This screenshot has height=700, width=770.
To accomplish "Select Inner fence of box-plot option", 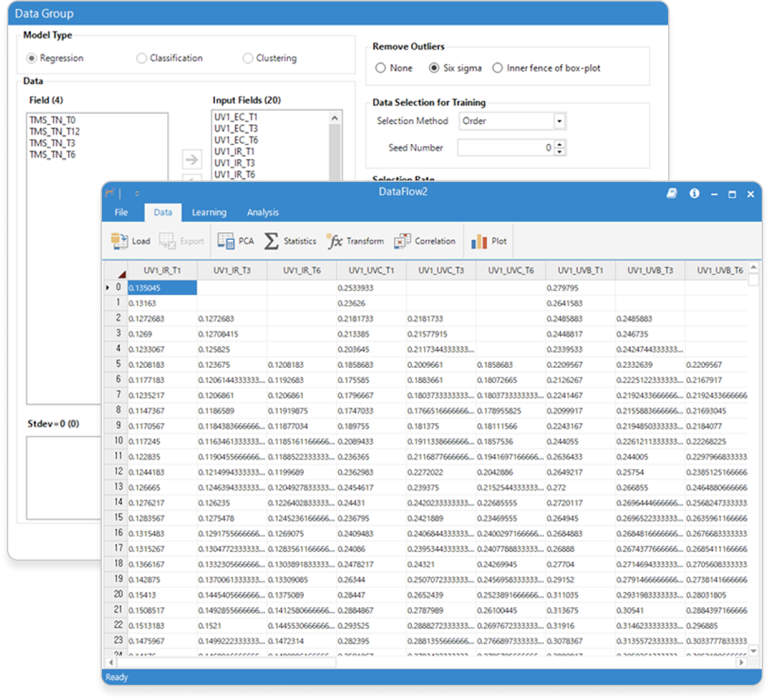I will 498,68.
